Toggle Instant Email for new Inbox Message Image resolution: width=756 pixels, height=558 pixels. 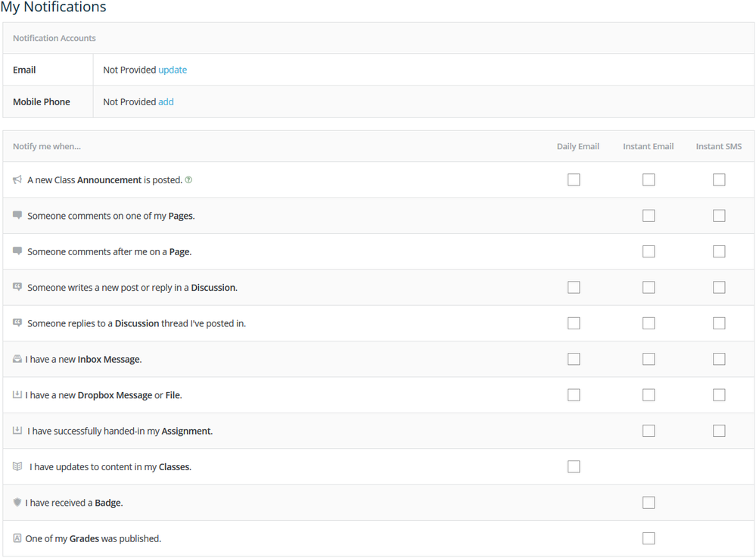click(x=649, y=359)
